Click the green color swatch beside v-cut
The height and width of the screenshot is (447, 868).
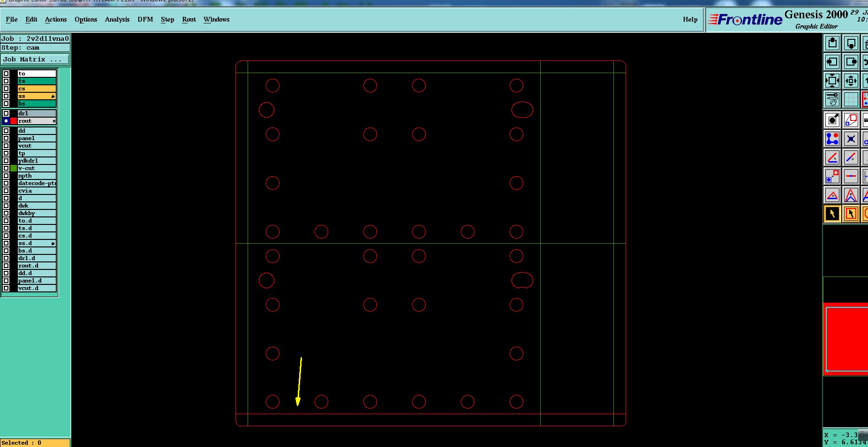14,168
